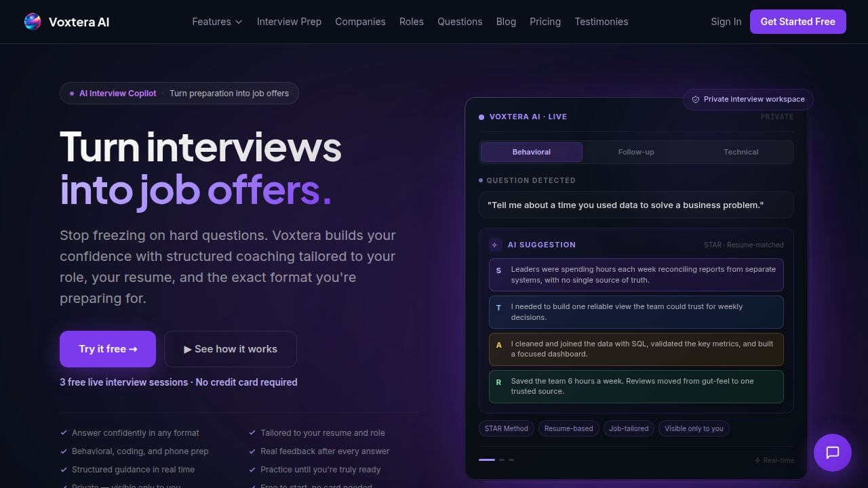Viewport: 868px width, 488px height.
Task: Click the sparkle icon beside AI Suggestion
Action: tap(495, 245)
